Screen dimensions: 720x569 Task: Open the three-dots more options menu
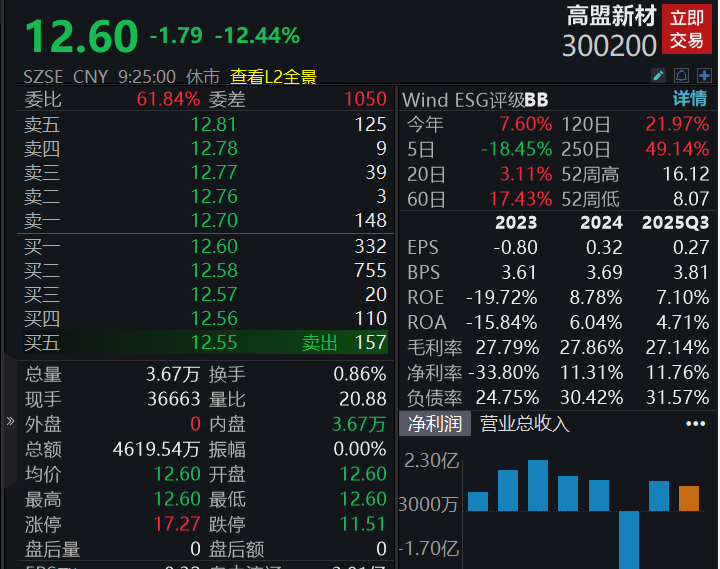point(695,423)
